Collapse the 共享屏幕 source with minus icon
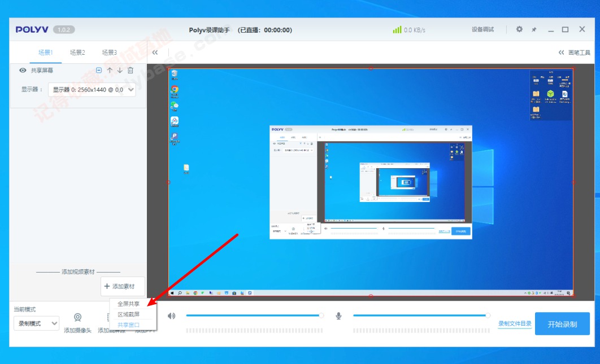This screenshot has width=600, height=364. [x=99, y=71]
